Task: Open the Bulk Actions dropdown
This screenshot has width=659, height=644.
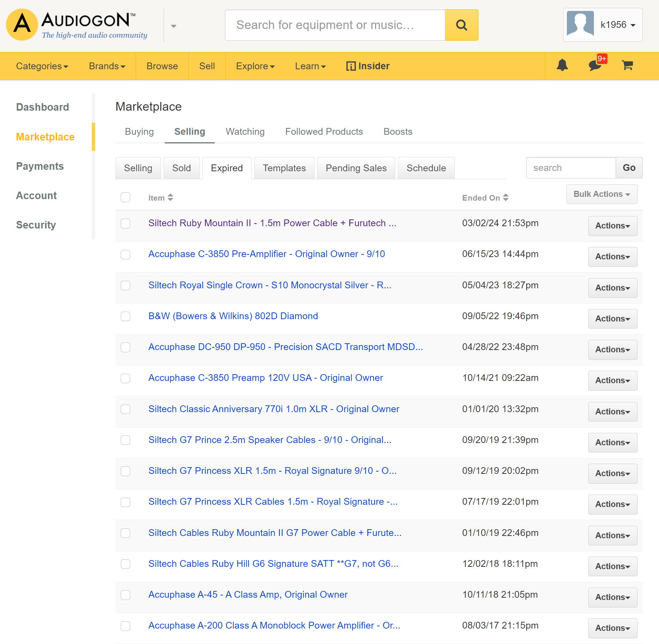Action: [601, 194]
